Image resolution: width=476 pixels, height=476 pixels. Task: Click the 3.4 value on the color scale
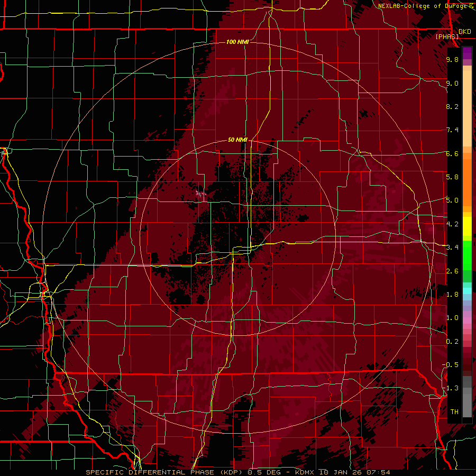click(x=452, y=248)
